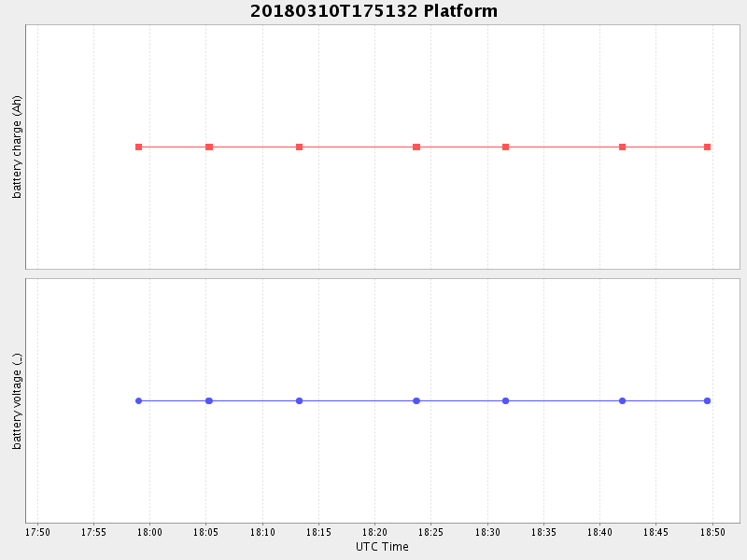Click the 18:00 tick label on time axis
Image resolution: width=747 pixels, height=560 pixels.
click(x=149, y=532)
